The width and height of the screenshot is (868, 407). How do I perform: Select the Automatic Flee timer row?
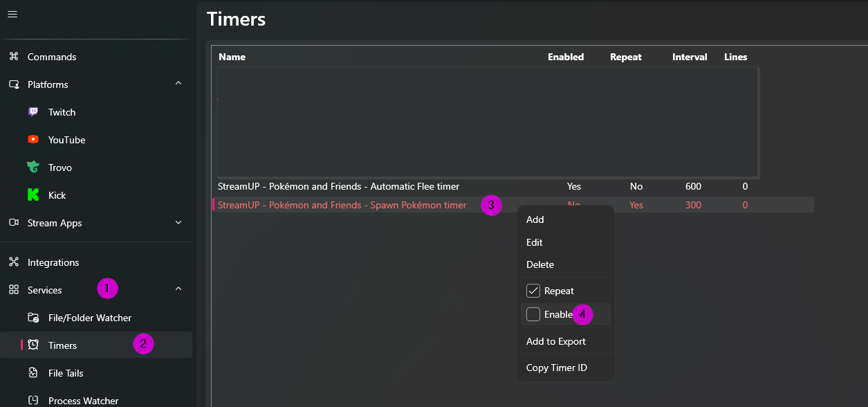tap(338, 186)
